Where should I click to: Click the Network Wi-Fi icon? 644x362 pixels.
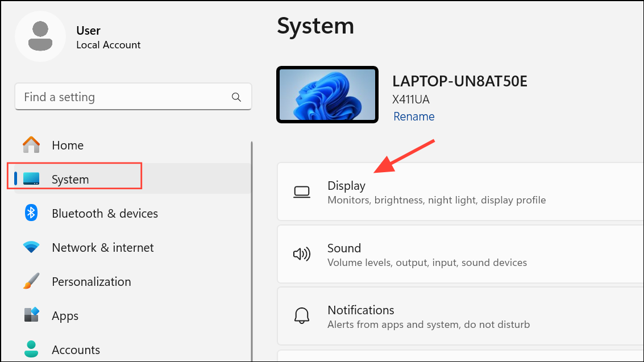(31, 247)
